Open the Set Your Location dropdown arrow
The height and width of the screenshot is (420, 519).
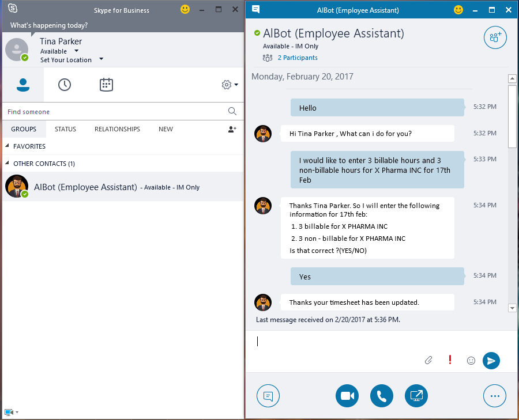101,59
